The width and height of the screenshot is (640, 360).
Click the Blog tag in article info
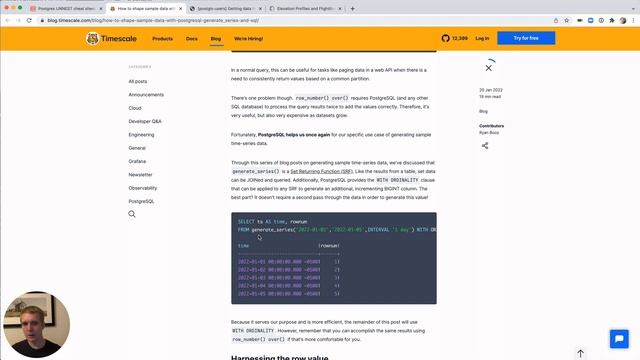click(x=483, y=111)
